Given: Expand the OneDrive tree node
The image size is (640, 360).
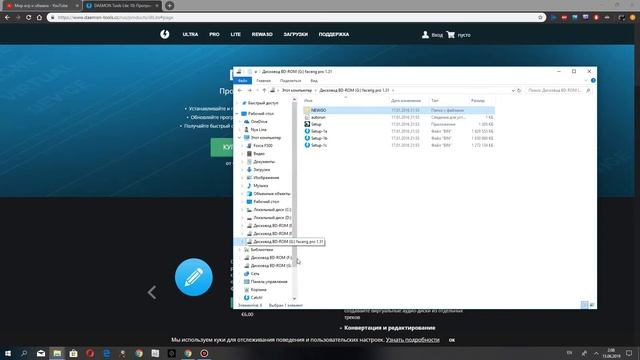Looking at the screenshot, I should tap(240, 122).
